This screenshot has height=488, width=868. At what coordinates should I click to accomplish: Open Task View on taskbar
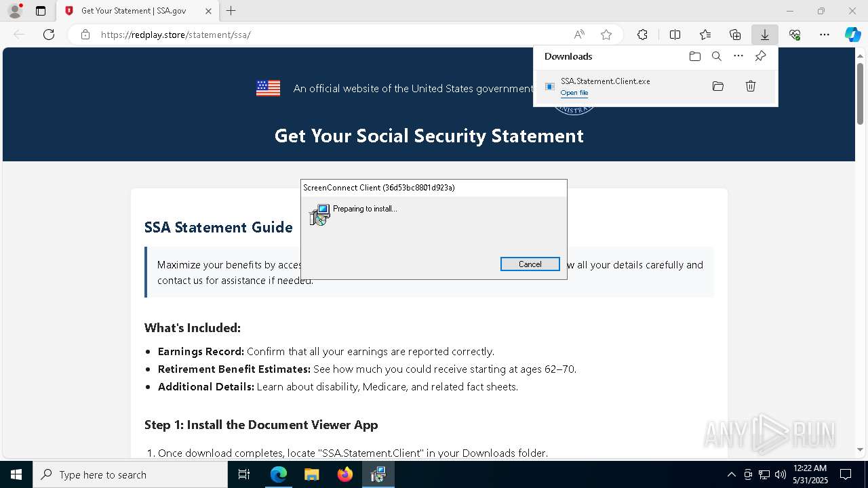click(x=244, y=474)
